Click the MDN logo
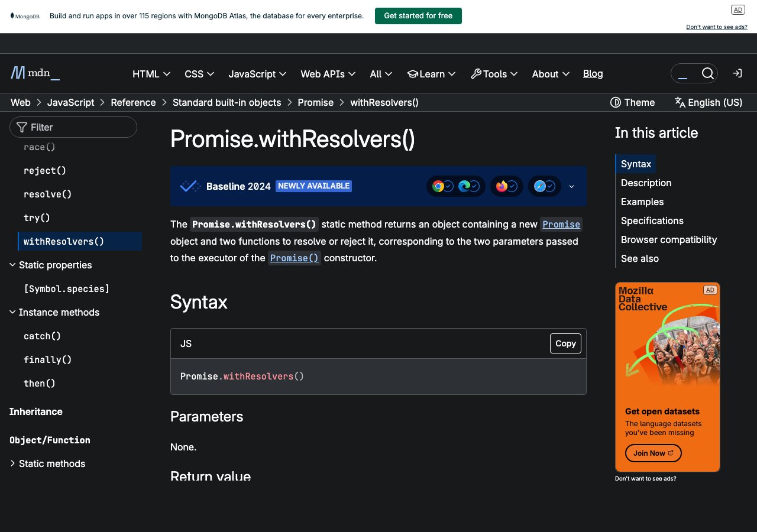The image size is (757, 532). (35, 73)
